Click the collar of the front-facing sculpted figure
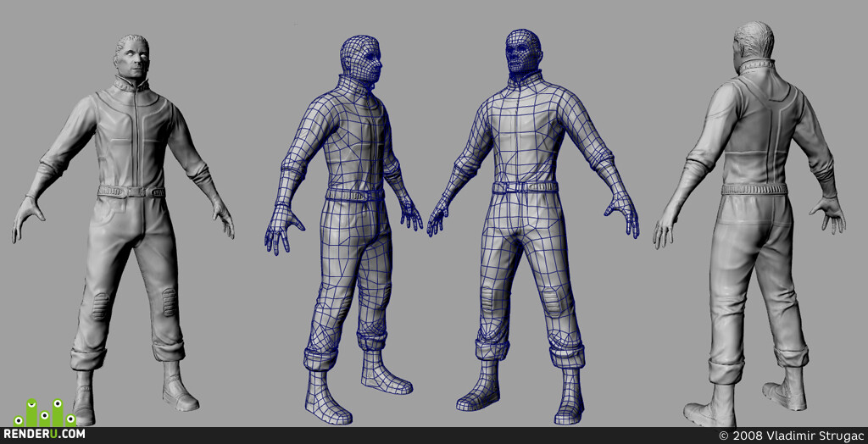868x444 pixels. tap(131, 84)
